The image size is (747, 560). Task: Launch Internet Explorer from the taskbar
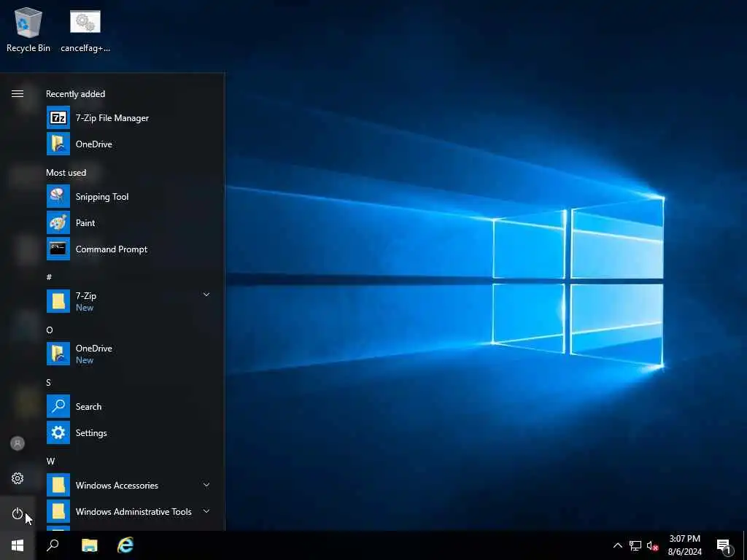pos(125,545)
